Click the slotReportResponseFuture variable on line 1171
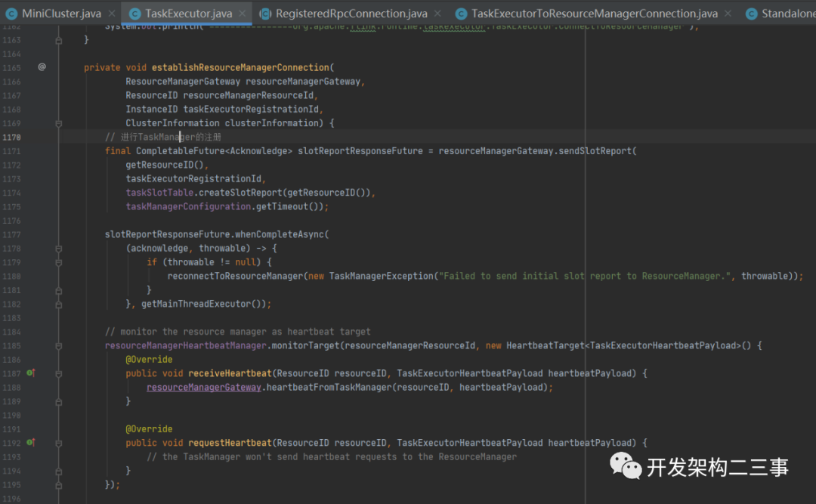 pyautogui.click(x=360, y=151)
